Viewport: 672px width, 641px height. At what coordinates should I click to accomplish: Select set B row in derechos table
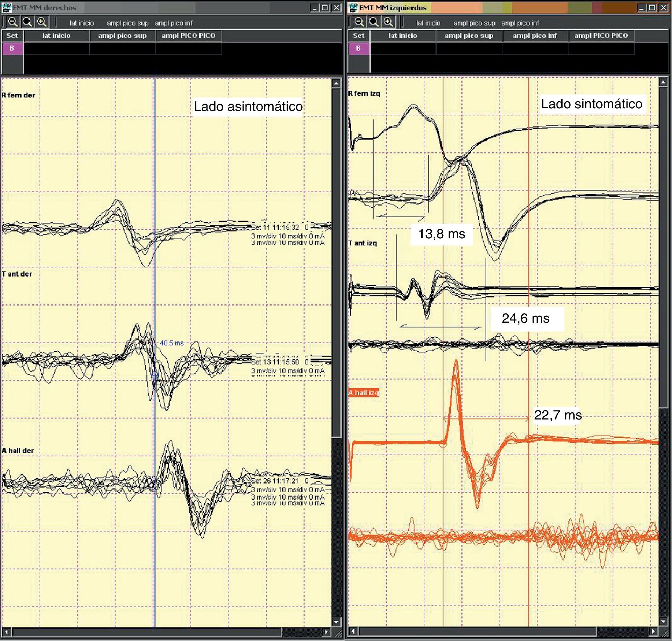tap(12, 48)
